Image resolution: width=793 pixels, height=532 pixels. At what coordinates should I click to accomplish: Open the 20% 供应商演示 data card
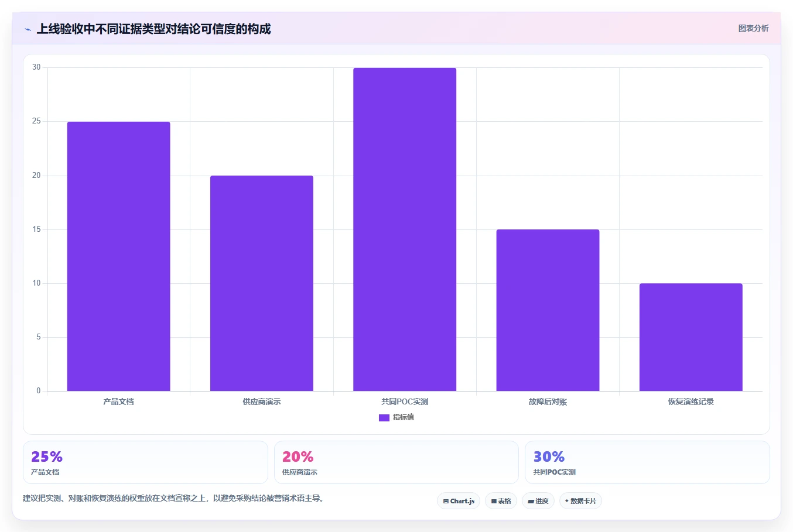(x=396, y=462)
